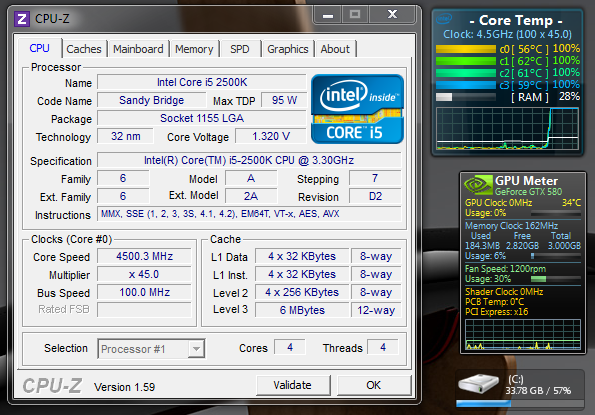Click the Max TDP value 95 W
Viewport: 595px width, 415px height.
point(284,100)
